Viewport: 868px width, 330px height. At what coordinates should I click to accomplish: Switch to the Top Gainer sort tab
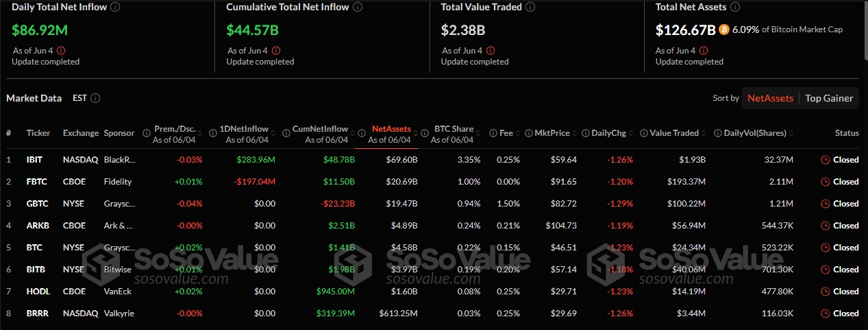pyautogui.click(x=829, y=98)
